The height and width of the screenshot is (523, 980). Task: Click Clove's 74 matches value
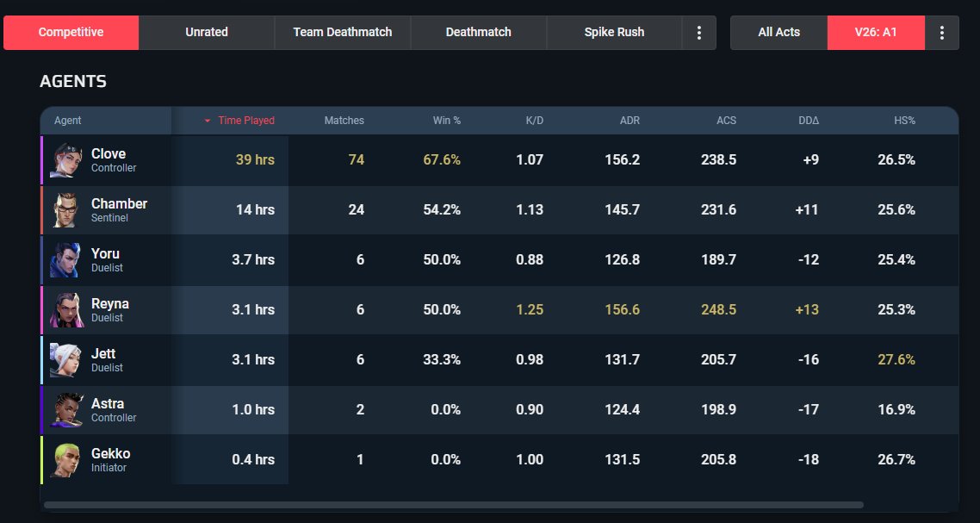(x=357, y=160)
